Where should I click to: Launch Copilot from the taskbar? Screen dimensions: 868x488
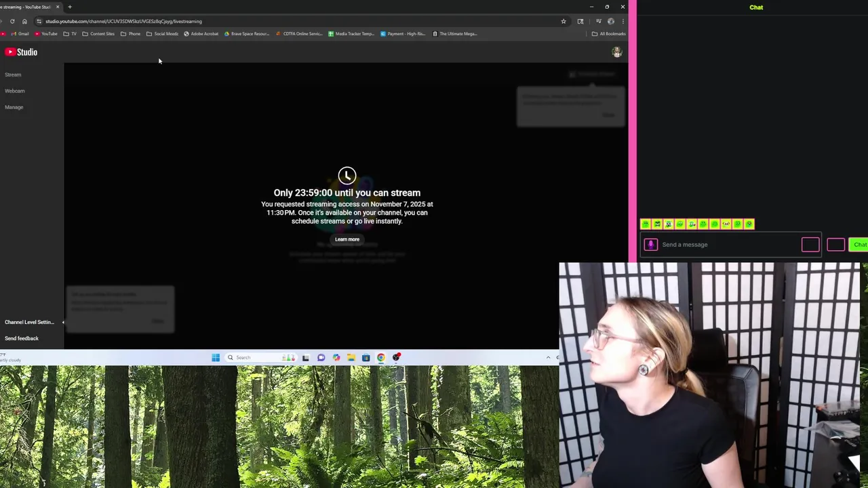336,357
